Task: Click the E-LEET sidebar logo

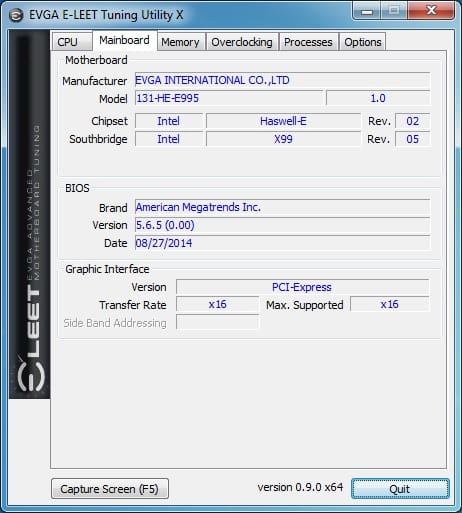Action: (x=30, y=214)
